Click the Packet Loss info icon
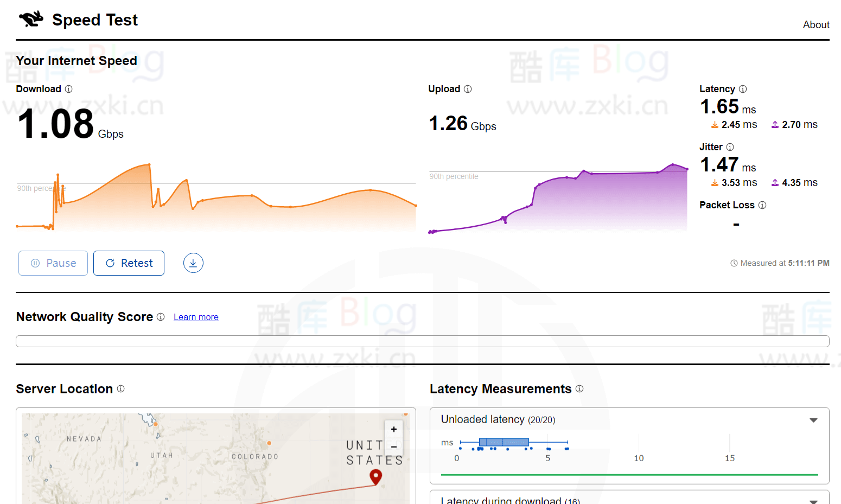The width and height of the screenshot is (841, 504). (x=763, y=205)
